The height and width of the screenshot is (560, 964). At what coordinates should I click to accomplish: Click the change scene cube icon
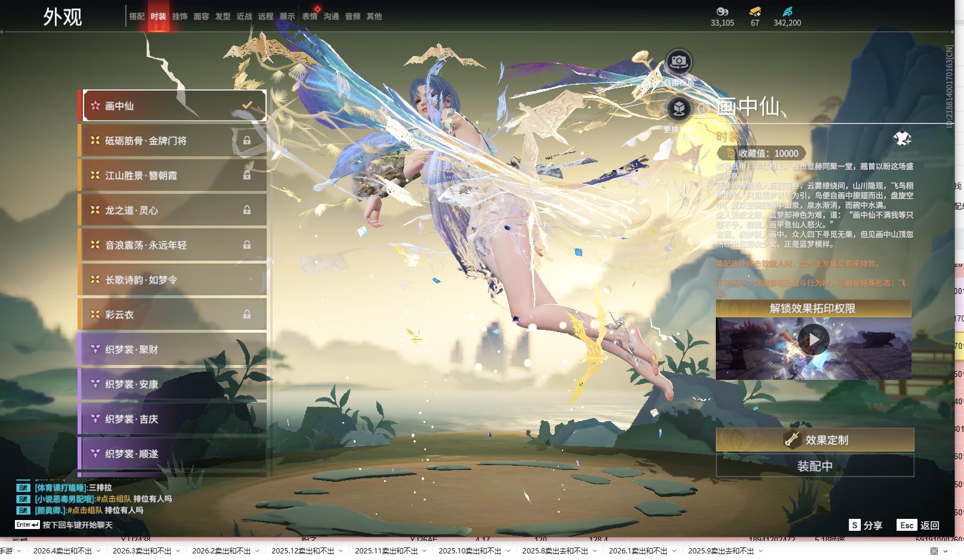(678, 109)
